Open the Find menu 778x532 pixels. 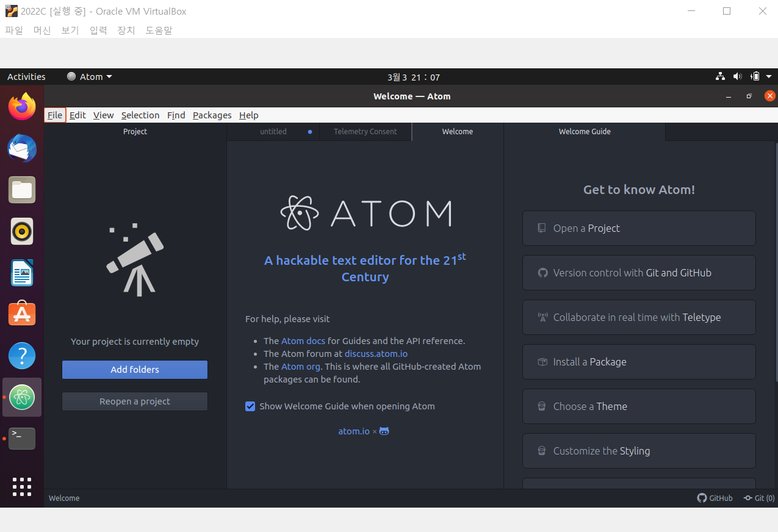(x=176, y=115)
